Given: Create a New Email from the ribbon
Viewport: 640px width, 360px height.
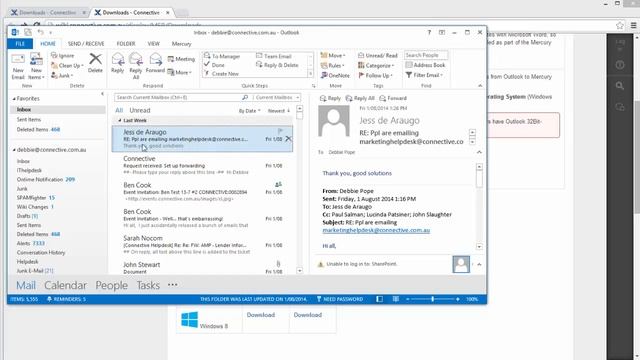Looking at the screenshot, I should coord(18,67).
